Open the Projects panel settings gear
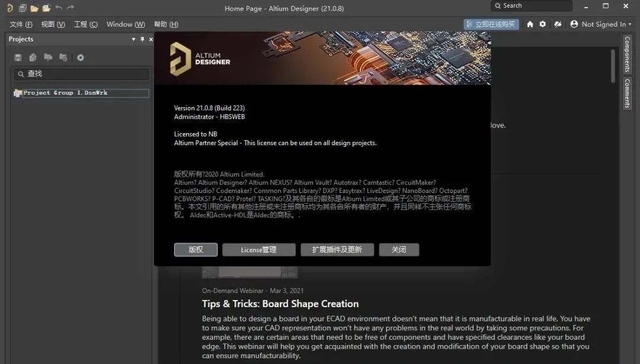The height and width of the screenshot is (364, 640). tap(81, 57)
